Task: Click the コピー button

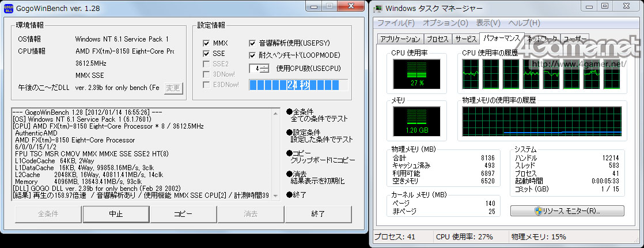Action: click(183, 214)
